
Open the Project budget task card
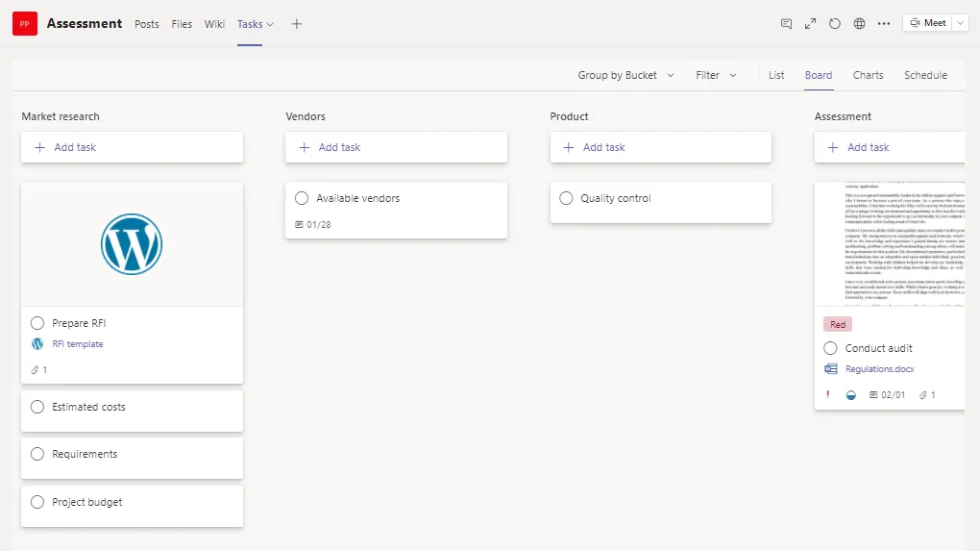pos(132,507)
